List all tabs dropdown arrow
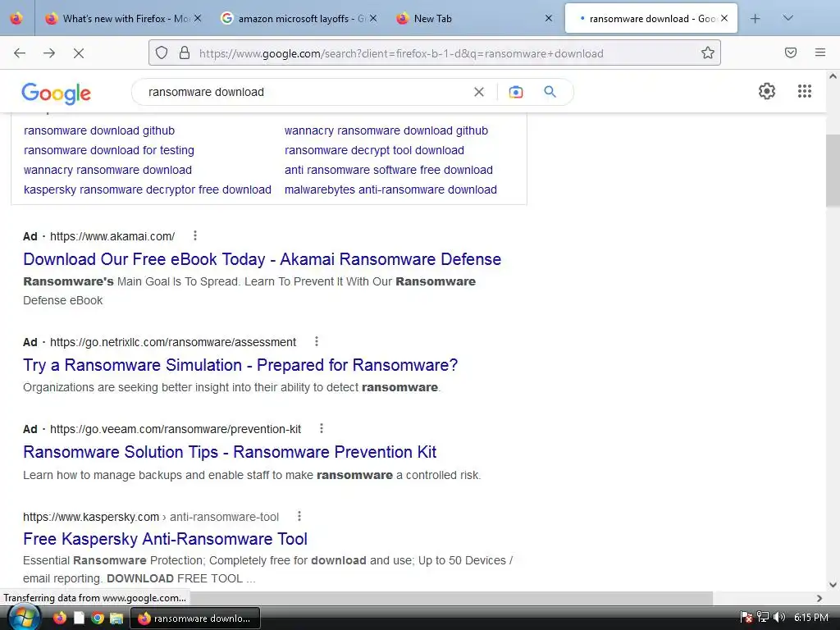The image size is (840, 630). pyautogui.click(x=787, y=18)
